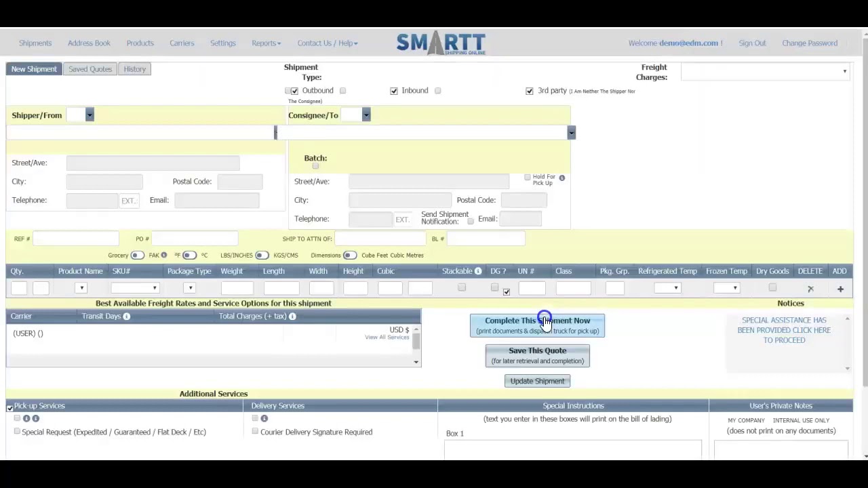This screenshot has height=488, width=868.
Task: Switch temperature units between °F and °C
Action: coord(189,256)
